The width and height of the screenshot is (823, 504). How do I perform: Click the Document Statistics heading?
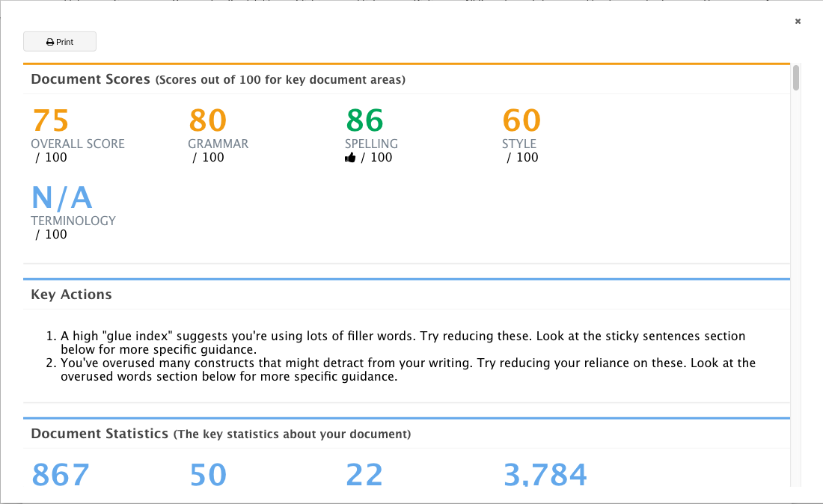[100, 434]
